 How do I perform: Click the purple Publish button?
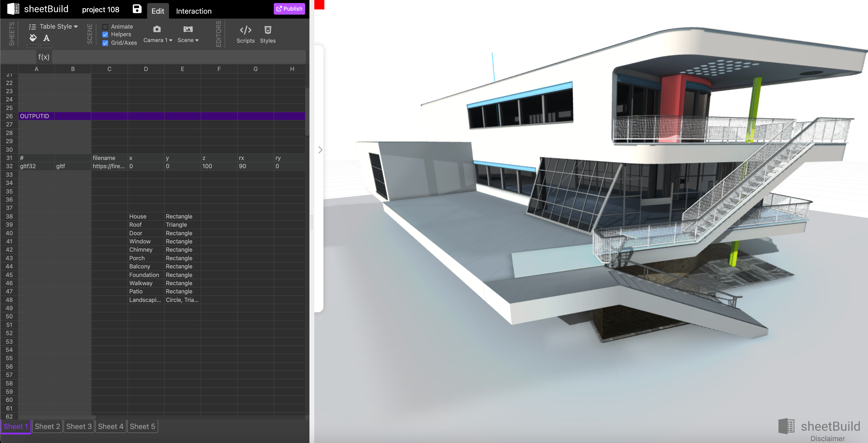pyautogui.click(x=289, y=9)
